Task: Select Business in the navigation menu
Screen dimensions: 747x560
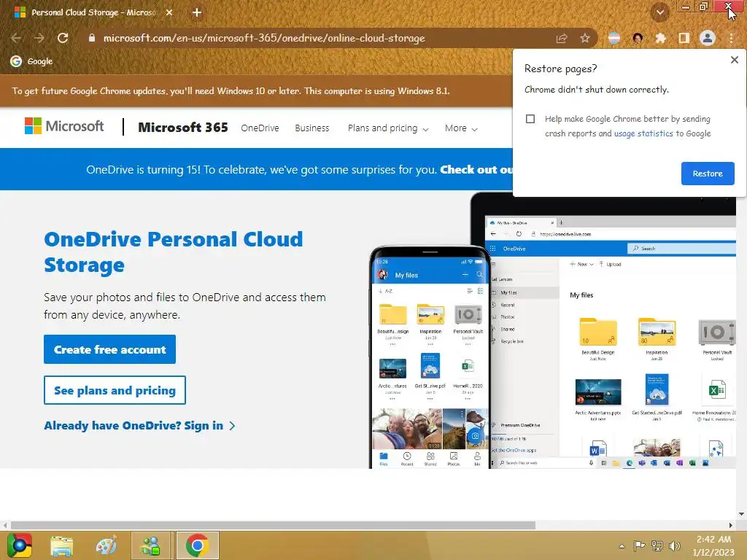Action: 312,128
